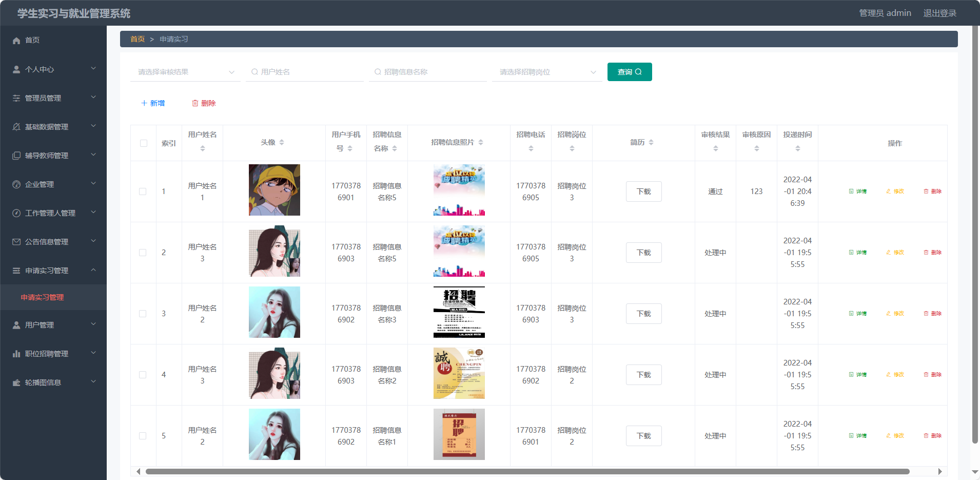Click the horizontal table scrollbar
Image resolution: width=980 pixels, height=480 pixels.
tap(527, 471)
